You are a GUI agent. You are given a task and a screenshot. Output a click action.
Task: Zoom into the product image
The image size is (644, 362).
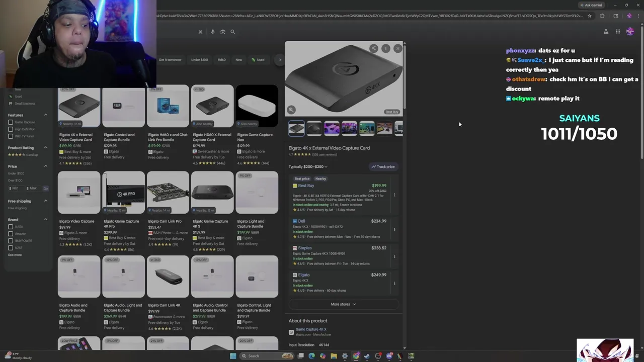coord(291,110)
